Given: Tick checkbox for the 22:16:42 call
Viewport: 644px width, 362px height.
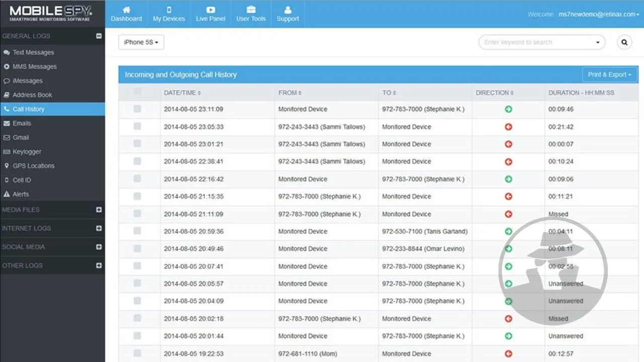Looking at the screenshot, I should 137,178.
